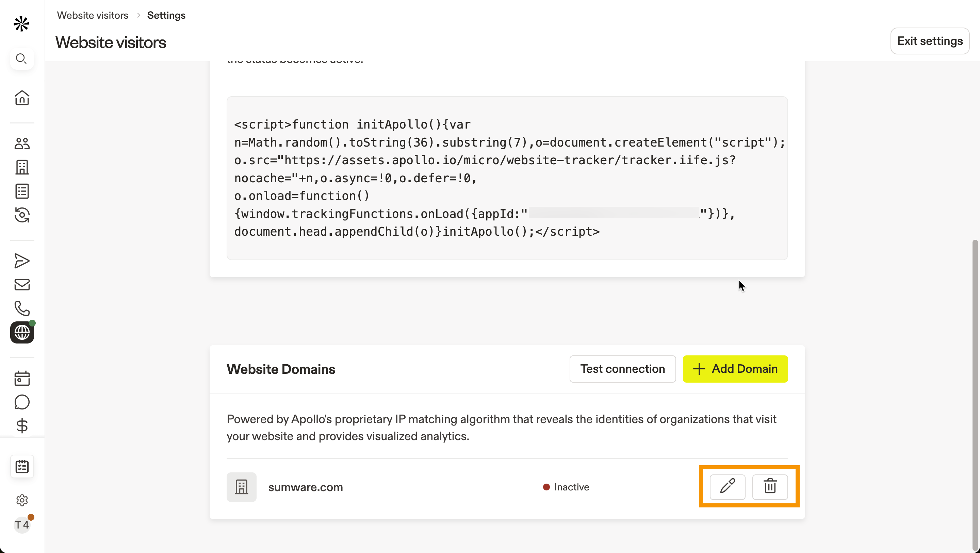
Task: Open Settings gear icon in sidebar
Action: (x=22, y=500)
